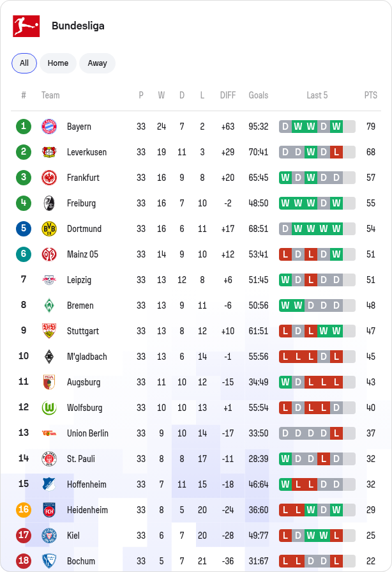Image resolution: width=392 pixels, height=572 pixels.
Task: Open Bayern team crest icon
Action: coord(49,127)
